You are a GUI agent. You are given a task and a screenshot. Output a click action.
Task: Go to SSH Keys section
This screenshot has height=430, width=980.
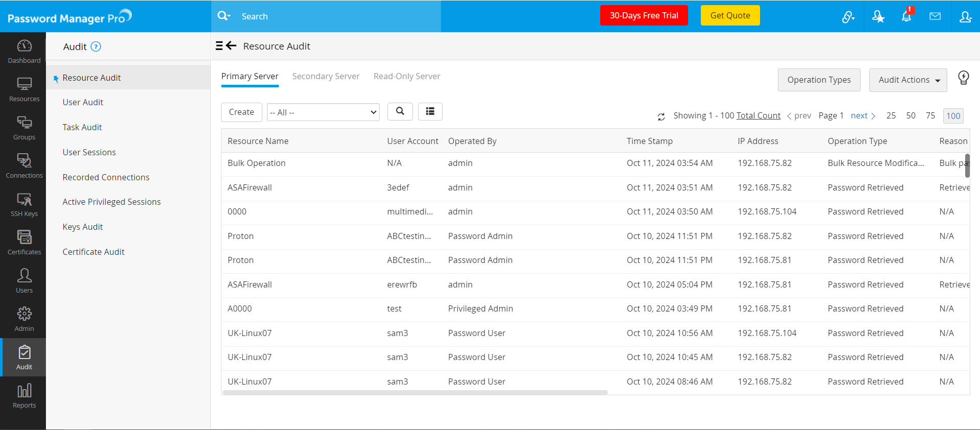coord(24,205)
